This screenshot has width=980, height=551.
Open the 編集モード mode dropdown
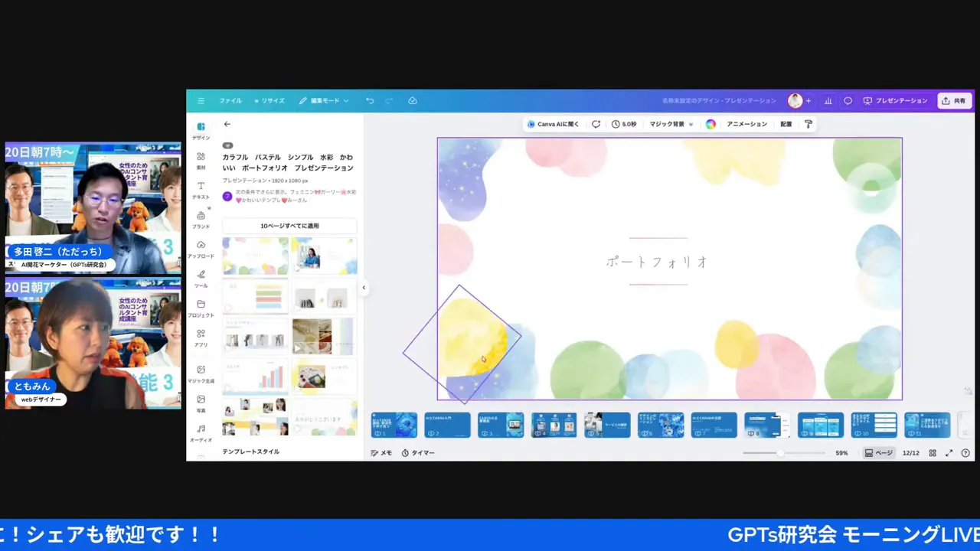coord(325,100)
